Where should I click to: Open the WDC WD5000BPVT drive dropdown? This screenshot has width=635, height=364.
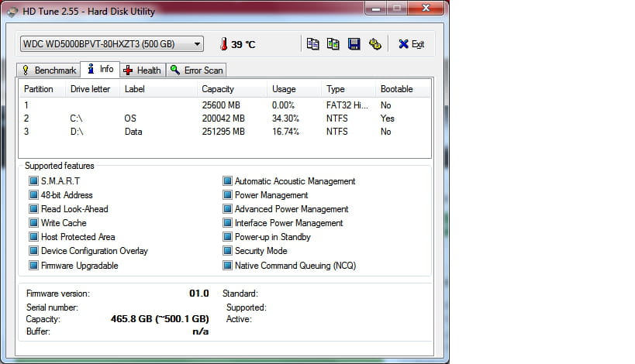coord(112,43)
